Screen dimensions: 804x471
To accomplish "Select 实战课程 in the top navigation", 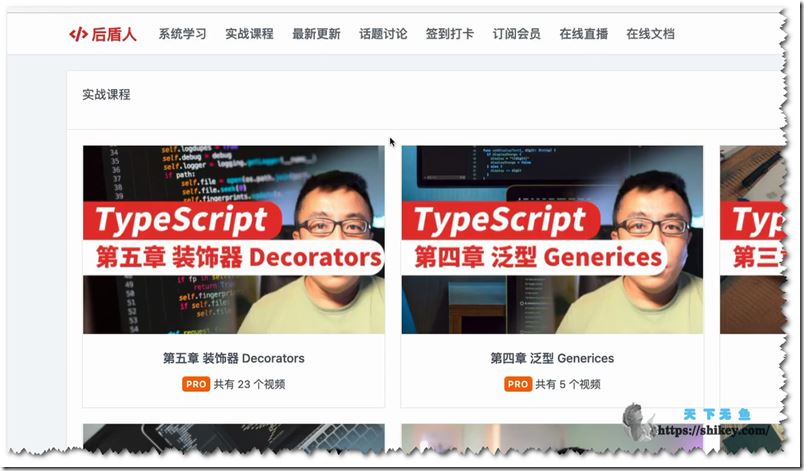I will pyautogui.click(x=249, y=34).
